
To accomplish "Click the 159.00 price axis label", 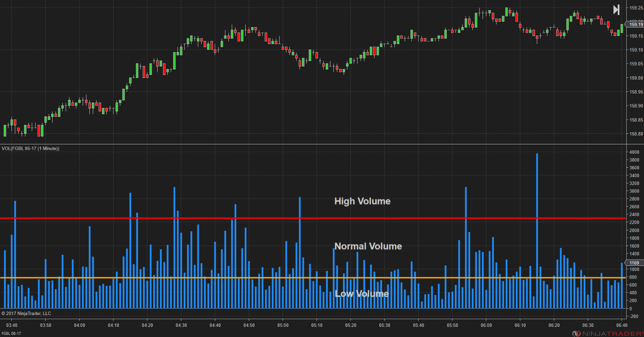I will pyautogui.click(x=636, y=78).
